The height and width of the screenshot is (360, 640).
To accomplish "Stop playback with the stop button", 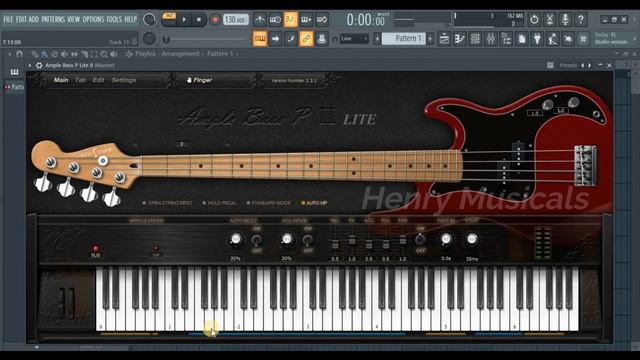I will tap(199, 20).
